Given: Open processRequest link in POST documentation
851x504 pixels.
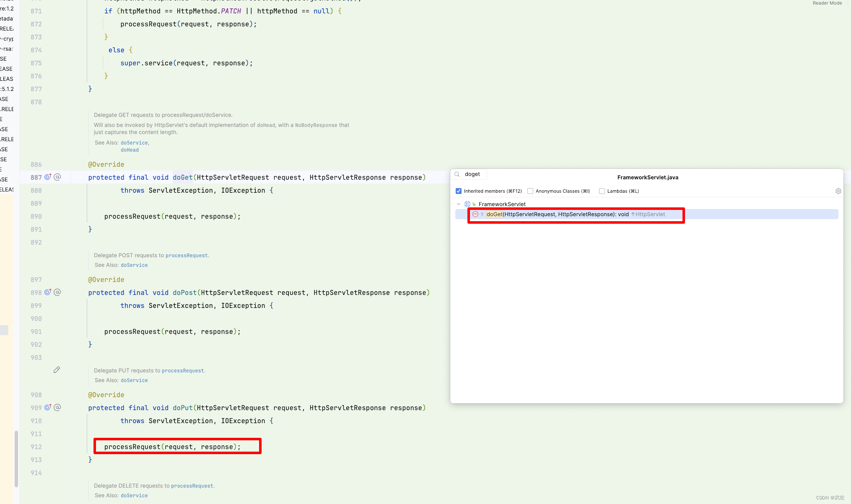Looking at the screenshot, I should (187, 255).
